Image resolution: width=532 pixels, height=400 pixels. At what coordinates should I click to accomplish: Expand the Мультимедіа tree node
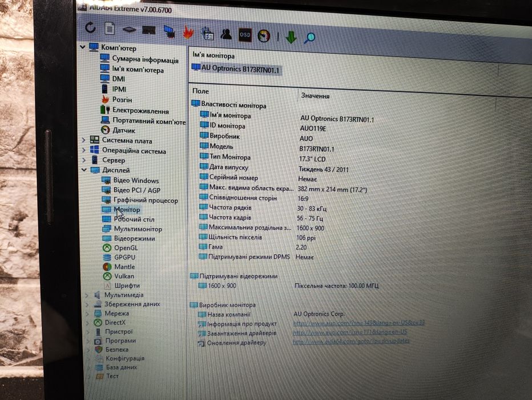pos(87,295)
